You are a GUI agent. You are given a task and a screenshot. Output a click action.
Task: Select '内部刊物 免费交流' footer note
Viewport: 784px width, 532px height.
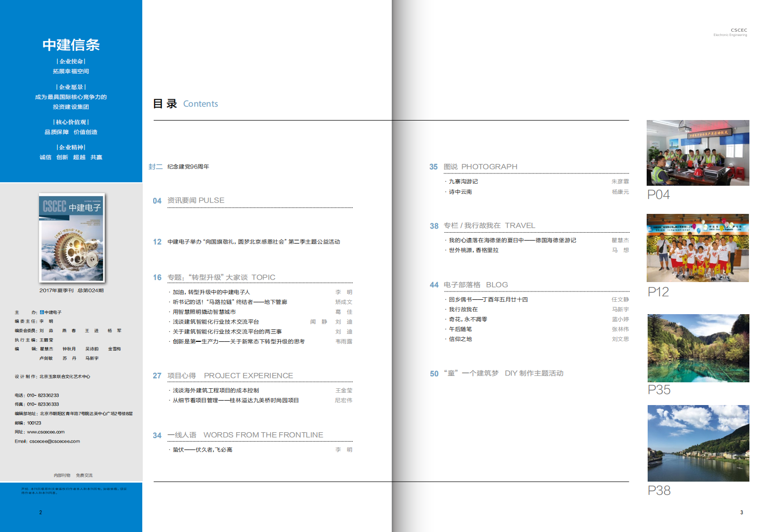73,475
